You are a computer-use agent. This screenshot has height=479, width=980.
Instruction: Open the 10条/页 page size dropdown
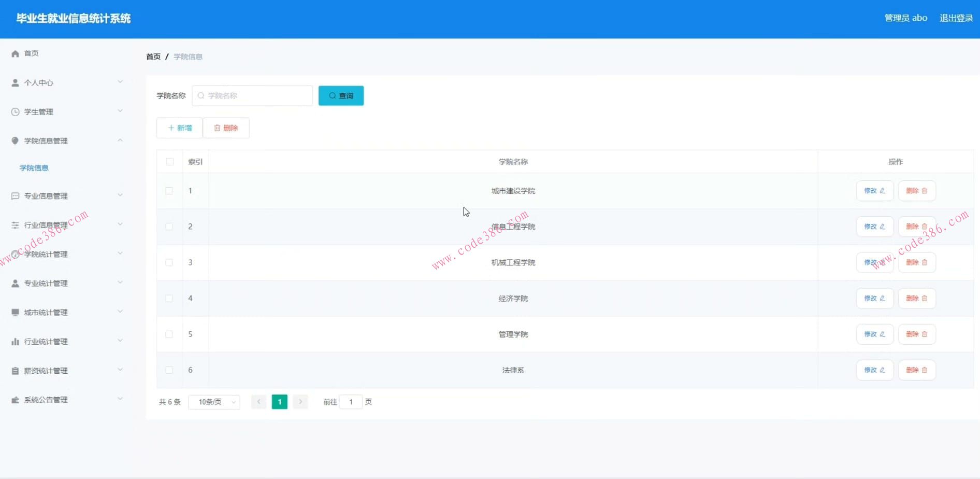[214, 402]
